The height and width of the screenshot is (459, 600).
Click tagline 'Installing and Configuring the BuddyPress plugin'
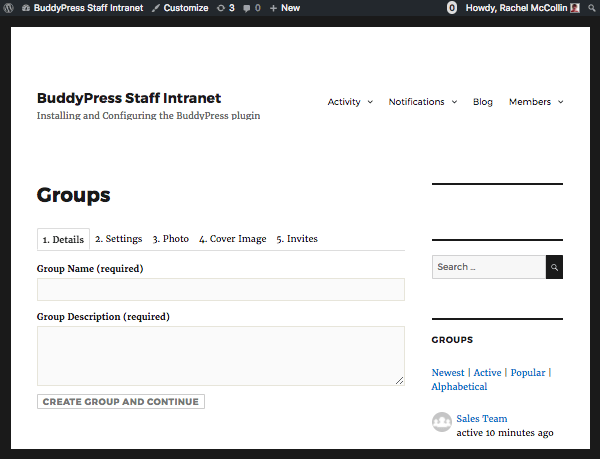[148, 116]
